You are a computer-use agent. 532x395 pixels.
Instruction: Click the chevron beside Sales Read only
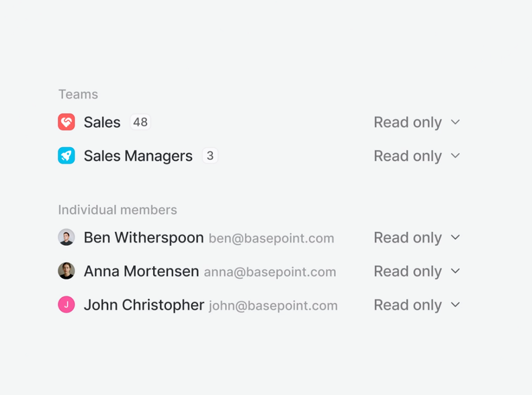pos(455,122)
